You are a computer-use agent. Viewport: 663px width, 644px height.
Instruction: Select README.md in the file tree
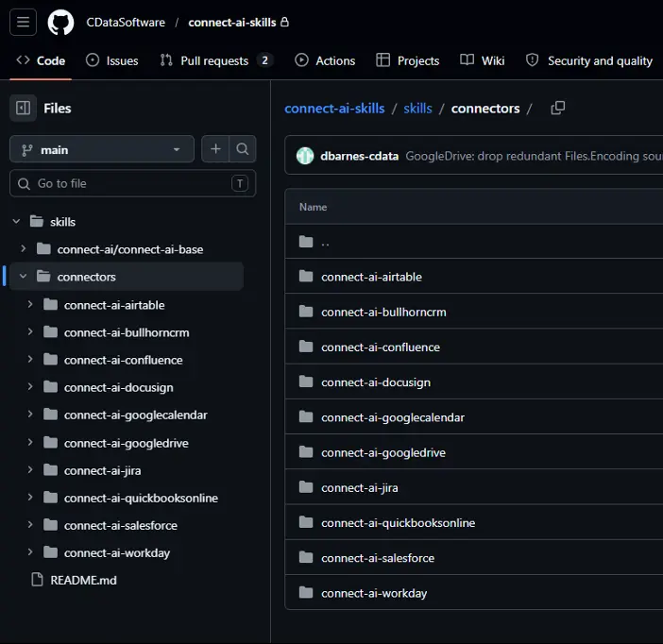(x=83, y=580)
